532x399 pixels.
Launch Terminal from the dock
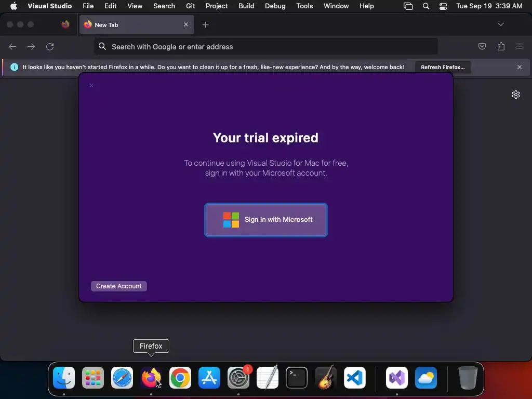[297, 378]
